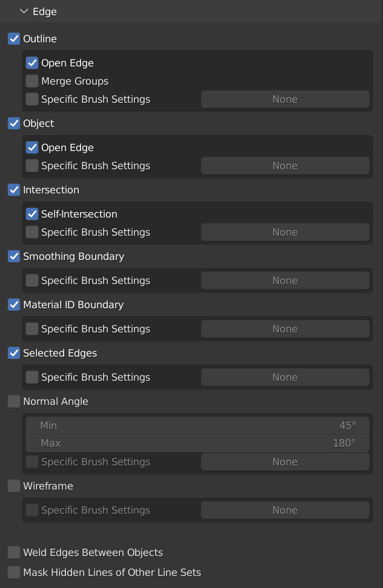Click the Min 45 degree angle slider
Image resolution: width=383 pixels, height=588 pixels.
tap(198, 425)
